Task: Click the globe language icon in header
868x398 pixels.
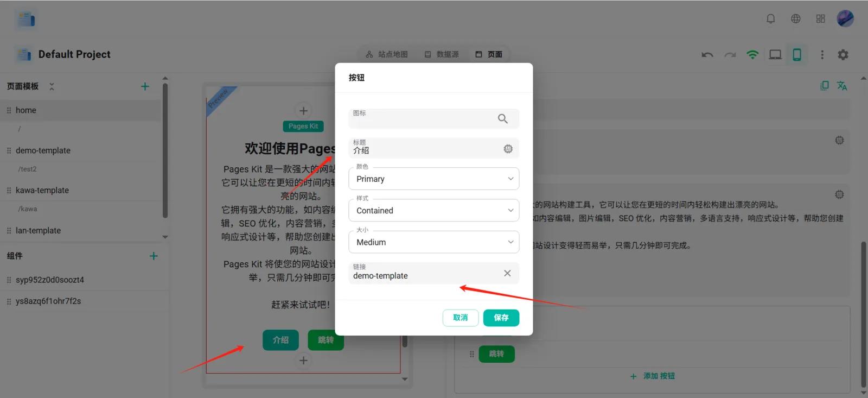Action: click(795, 19)
